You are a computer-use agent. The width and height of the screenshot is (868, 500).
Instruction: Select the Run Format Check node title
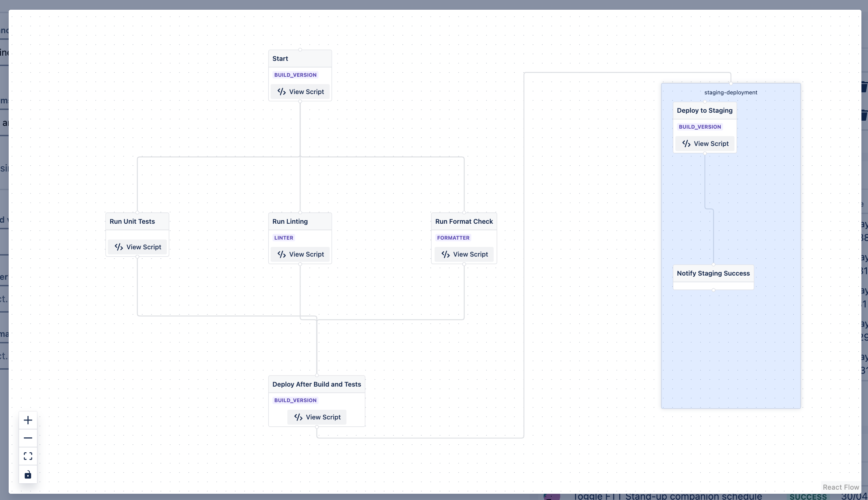point(464,221)
